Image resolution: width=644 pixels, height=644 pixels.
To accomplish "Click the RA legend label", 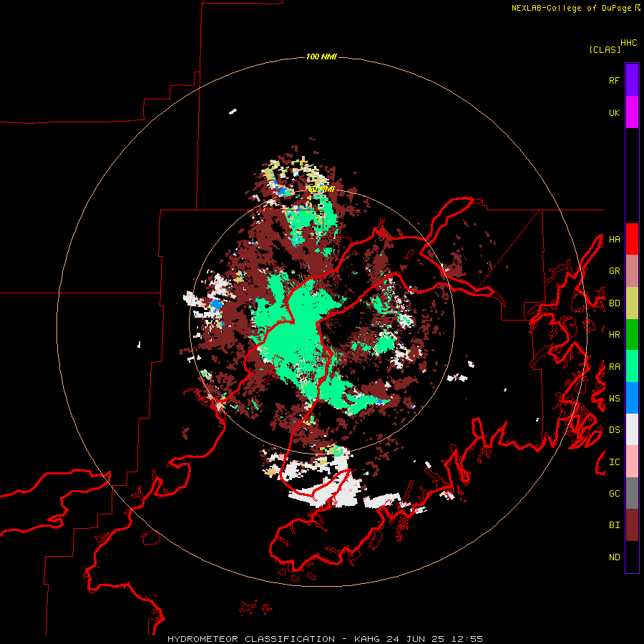I will 614,367.
